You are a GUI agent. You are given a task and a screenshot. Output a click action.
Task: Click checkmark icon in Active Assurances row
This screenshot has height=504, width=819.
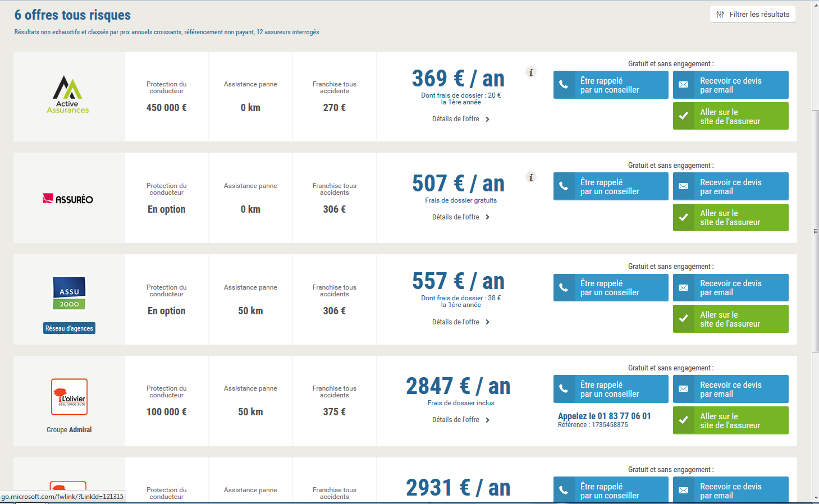click(x=683, y=116)
